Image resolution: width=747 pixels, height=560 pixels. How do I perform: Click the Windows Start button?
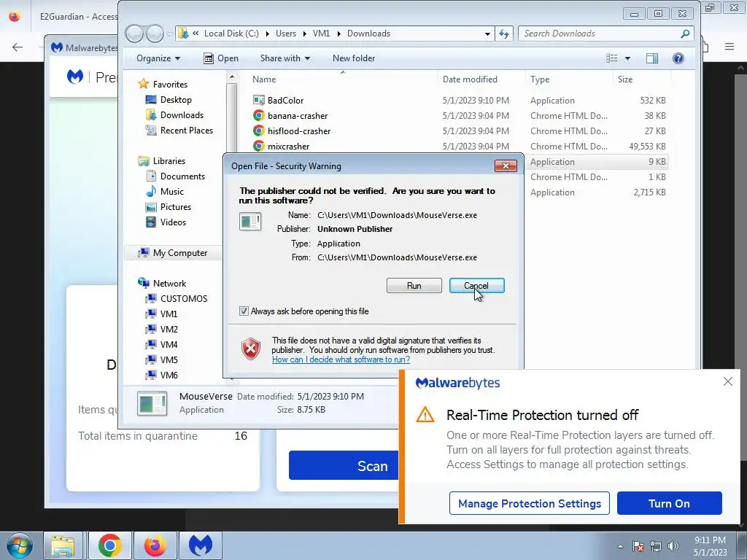tap(20, 545)
